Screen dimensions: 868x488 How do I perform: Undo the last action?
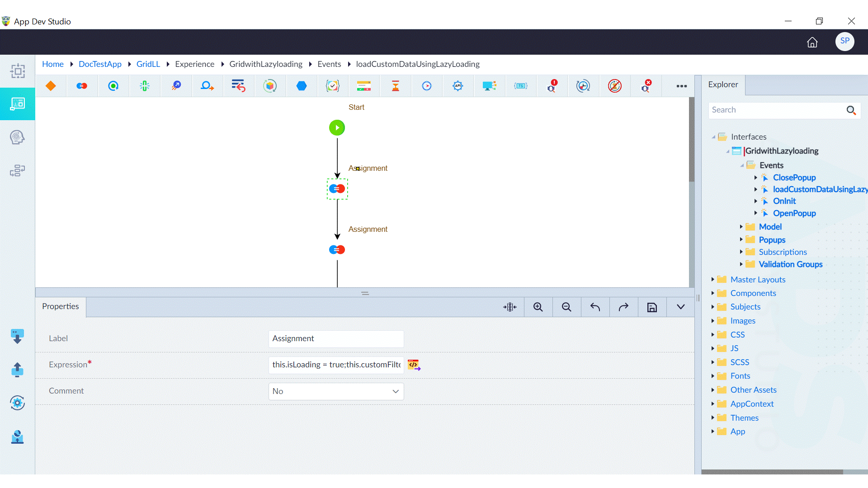point(595,307)
